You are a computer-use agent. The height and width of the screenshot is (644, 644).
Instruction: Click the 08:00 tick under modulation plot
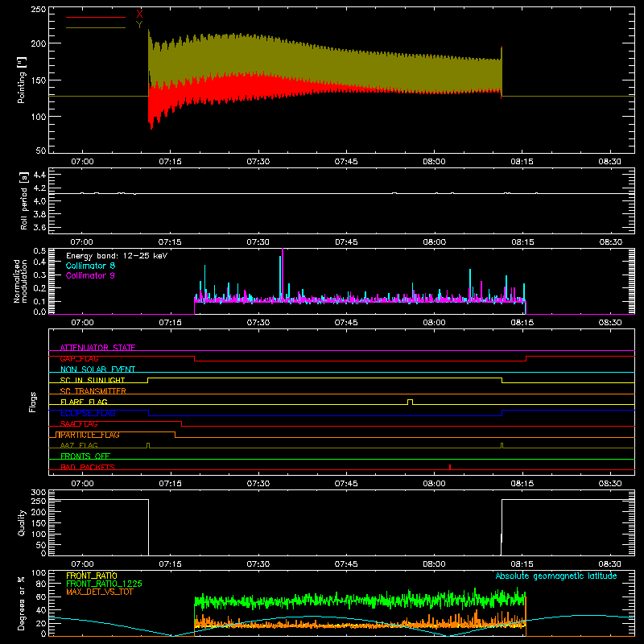click(x=434, y=323)
